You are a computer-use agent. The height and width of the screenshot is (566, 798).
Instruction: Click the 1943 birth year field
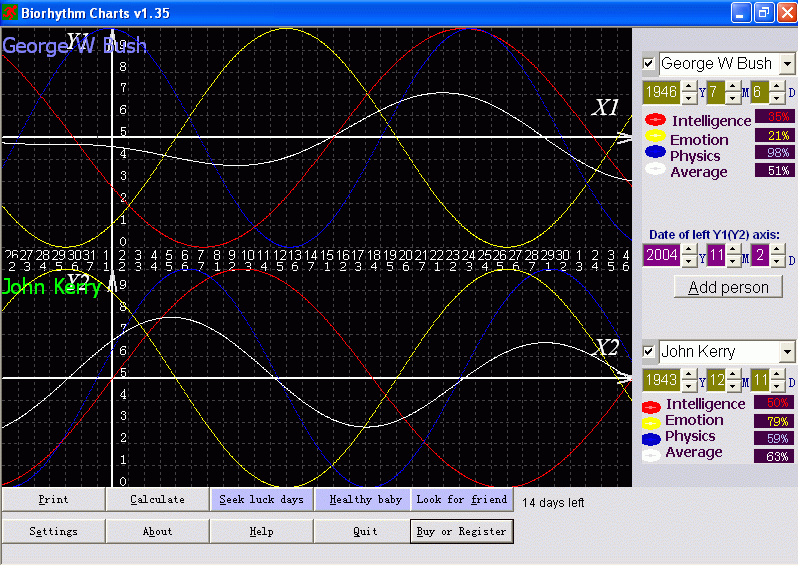(663, 380)
